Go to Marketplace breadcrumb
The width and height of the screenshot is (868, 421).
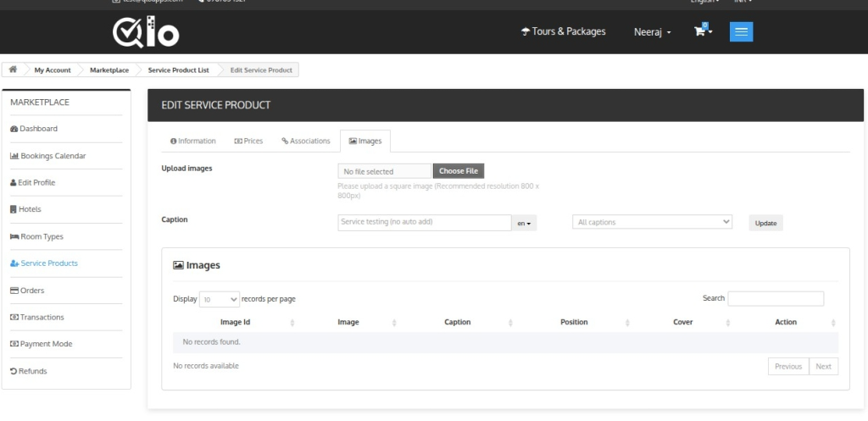(x=109, y=70)
